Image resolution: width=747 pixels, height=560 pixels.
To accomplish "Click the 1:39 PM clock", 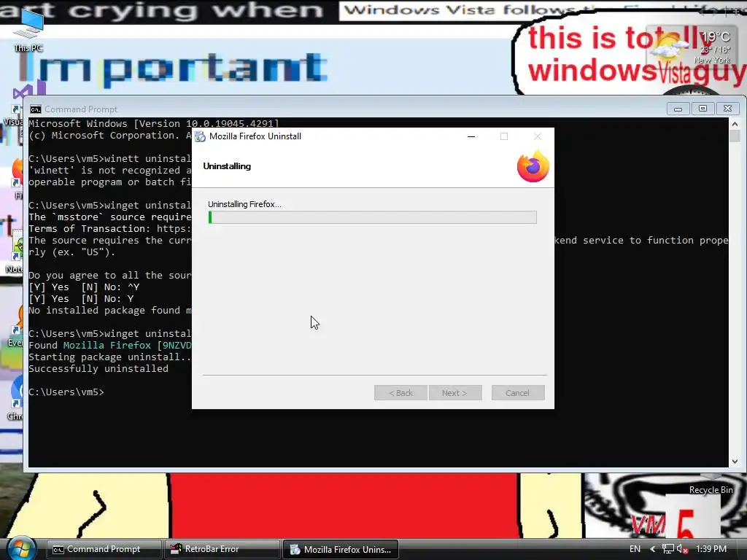I will (711, 549).
